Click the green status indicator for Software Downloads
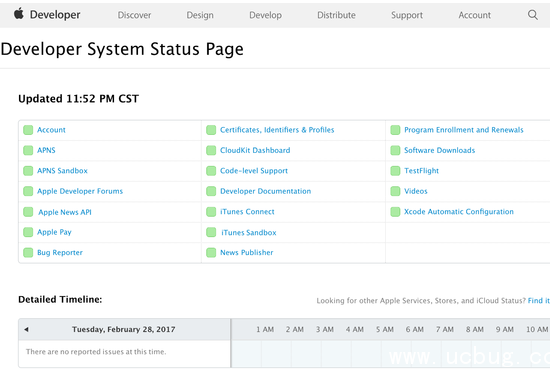 coord(395,150)
